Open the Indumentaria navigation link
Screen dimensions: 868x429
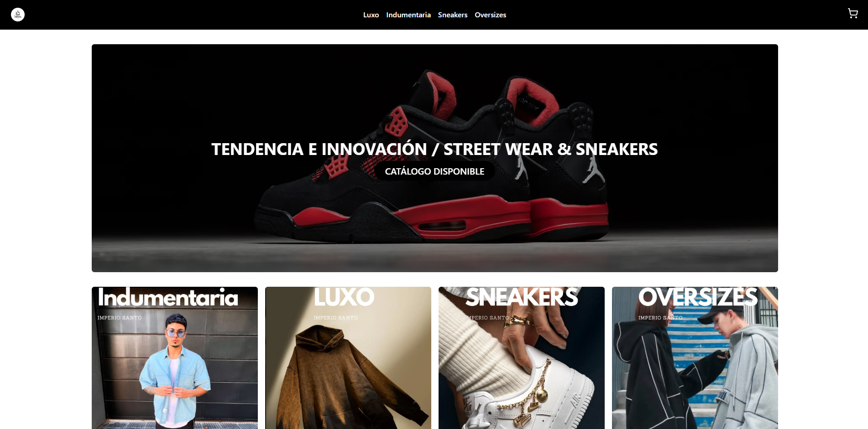click(x=408, y=15)
